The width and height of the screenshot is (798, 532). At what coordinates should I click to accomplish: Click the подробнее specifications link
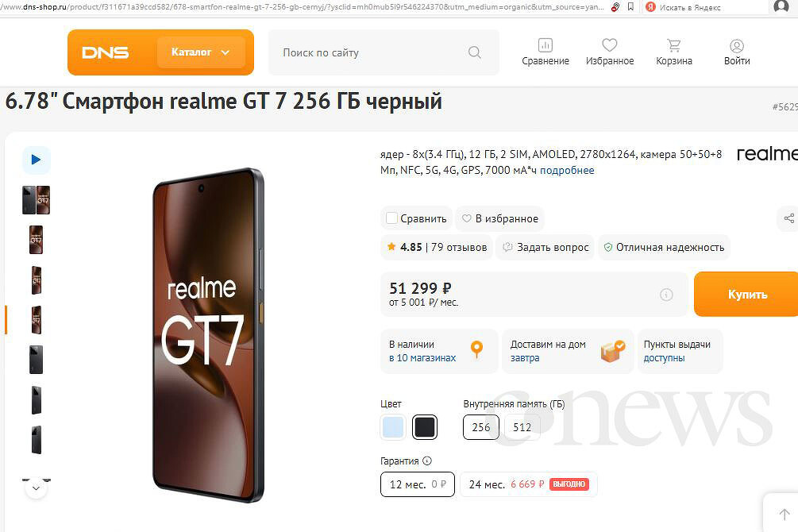coord(567,170)
